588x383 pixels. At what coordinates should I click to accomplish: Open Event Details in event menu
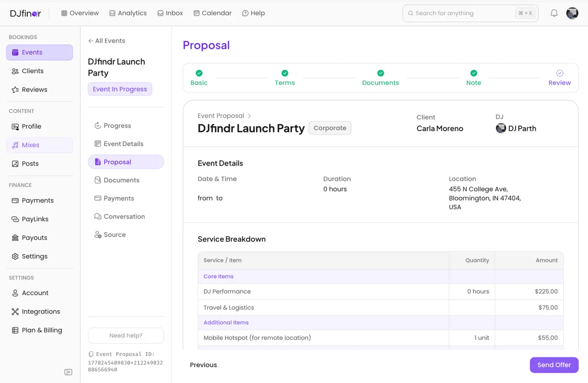(126, 144)
